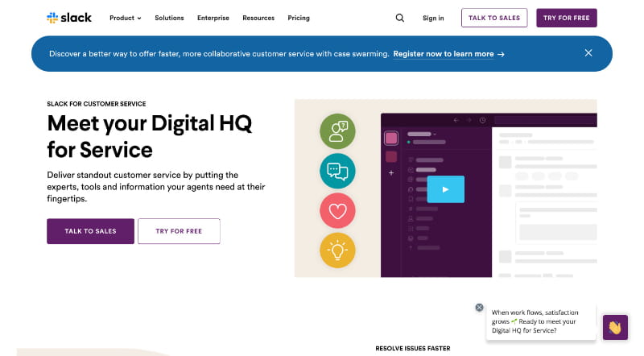The image size is (644, 356).
Task: Open the search magnifier icon
Action: click(400, 18)
